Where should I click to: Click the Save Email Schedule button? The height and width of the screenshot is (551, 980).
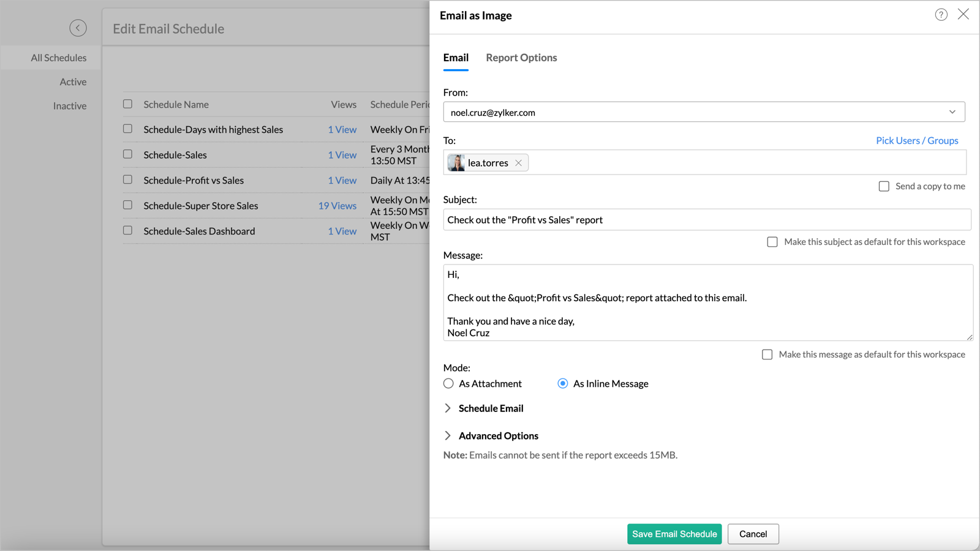pos(674,534)
